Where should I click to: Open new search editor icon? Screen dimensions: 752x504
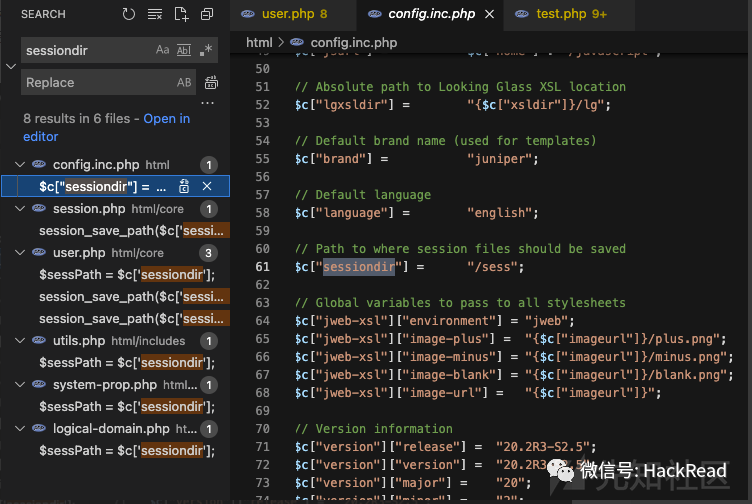click(x=181, y=14)
